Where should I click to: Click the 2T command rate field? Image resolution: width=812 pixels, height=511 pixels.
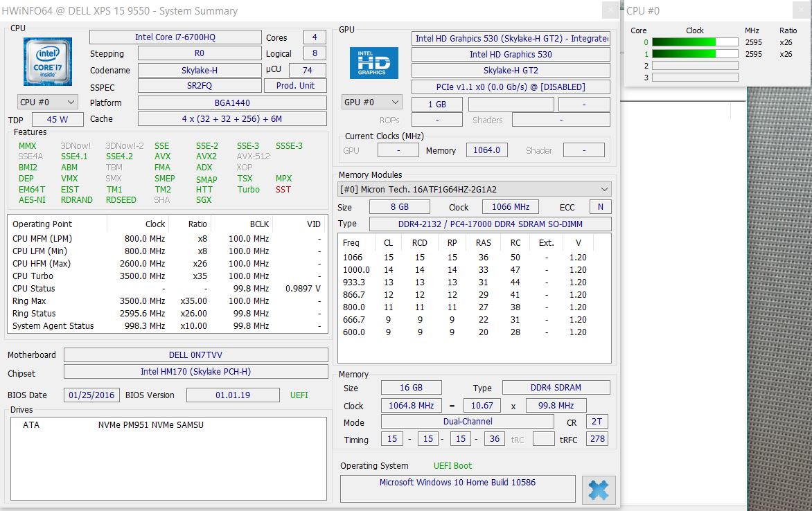[x=597, y=422]
